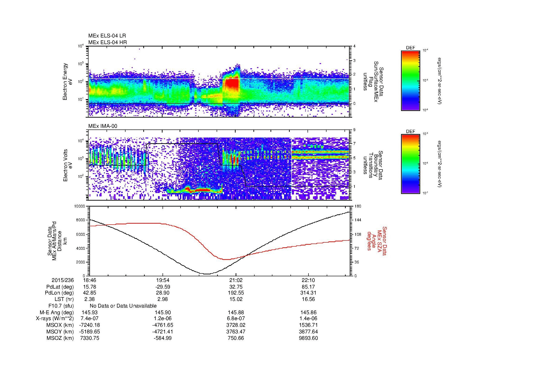Select the time tick '21:02'
The image size is (555, 392).
tap(236, 280)
